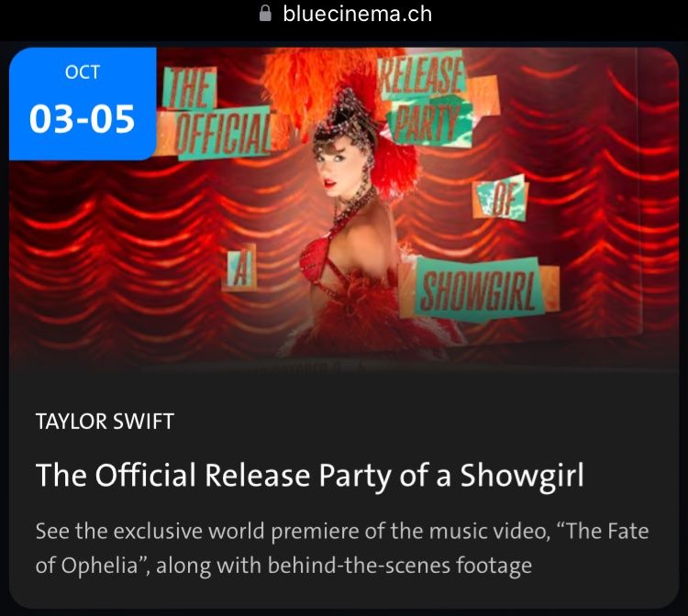The height and width of the screenshot is (616, 688).
Task: Click the small 'OF' sign on the poster
Action: [x=500, y=198]
